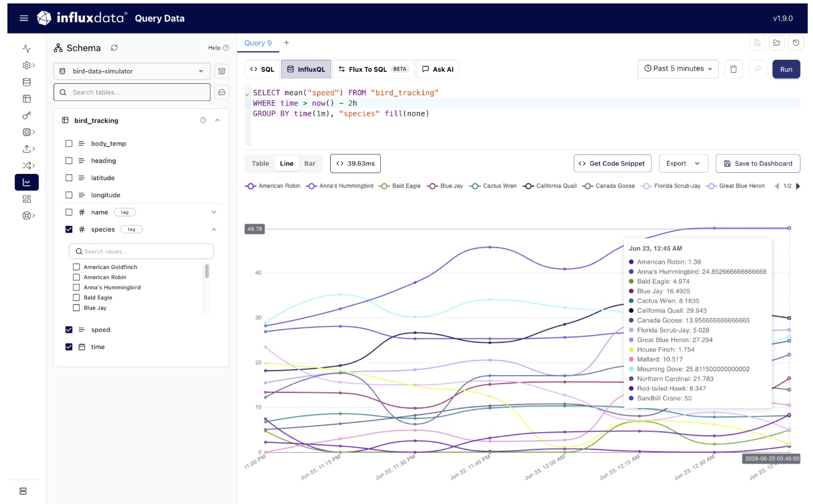
Task: Click Save to Dashboard button
Action: click(x=758, y=164)
